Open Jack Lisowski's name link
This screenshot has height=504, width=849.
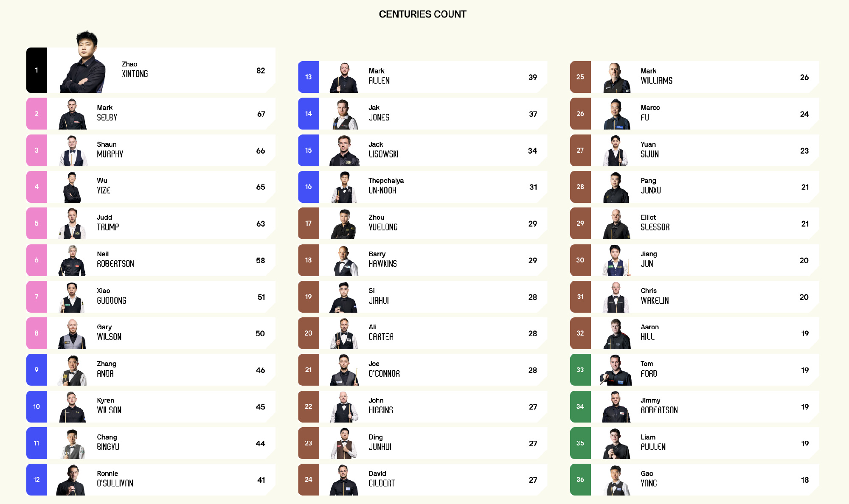click(x=383, y=150)
